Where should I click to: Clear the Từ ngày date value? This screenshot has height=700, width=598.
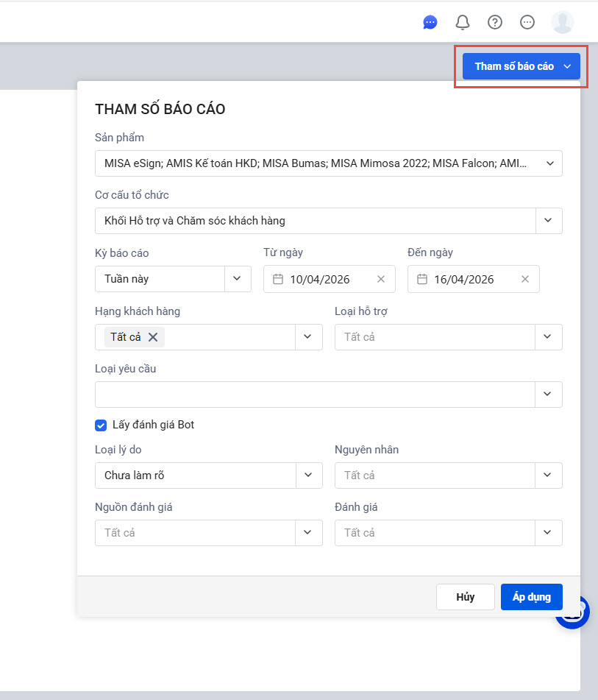(x=381, y=279)
